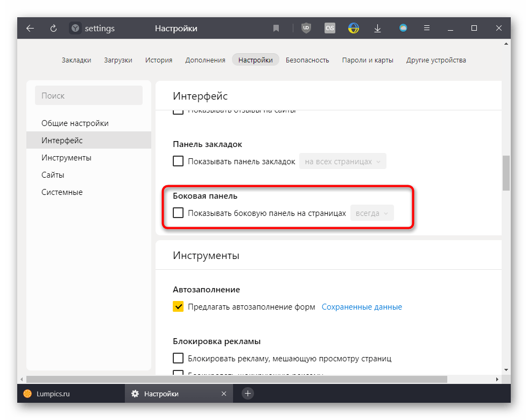Viewport: 528px width, 420px height.
Task: Click the Поиск settings search field
Action: click(89, 95)
